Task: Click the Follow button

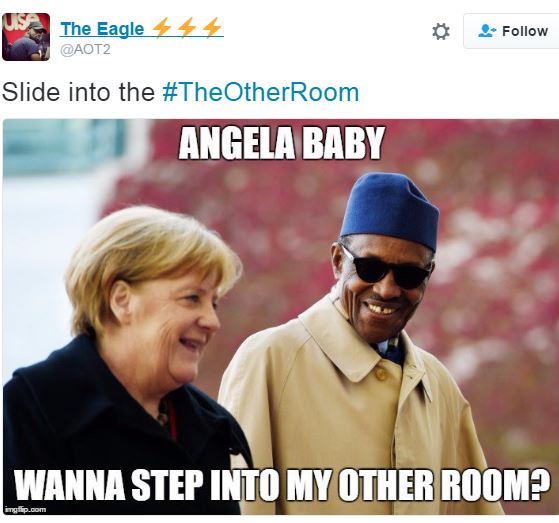Action: tap(511, 31)
